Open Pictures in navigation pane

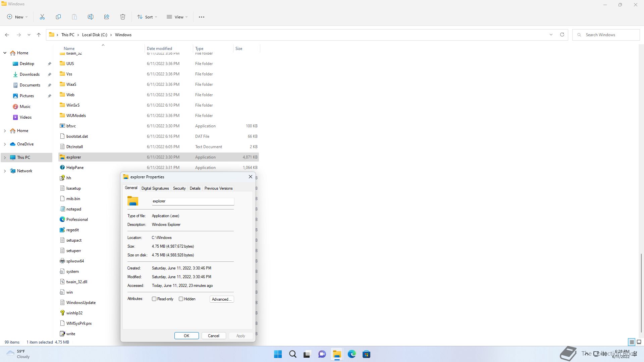point(27,96)
